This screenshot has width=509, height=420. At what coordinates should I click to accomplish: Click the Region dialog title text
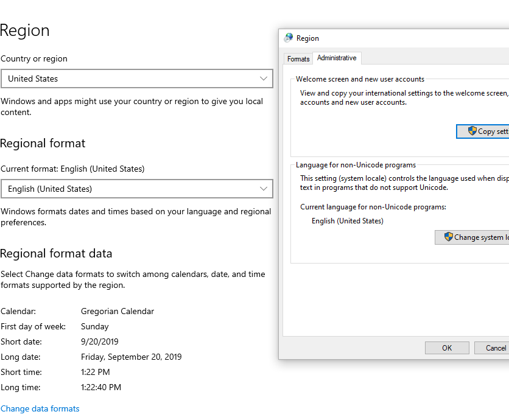tap(307, 38)
